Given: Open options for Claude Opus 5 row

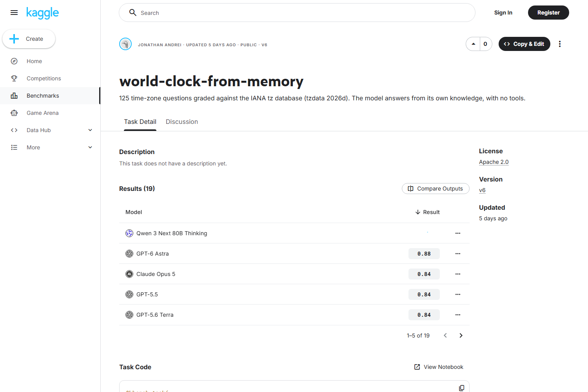Looking at the screenshot, I should 457,274.
